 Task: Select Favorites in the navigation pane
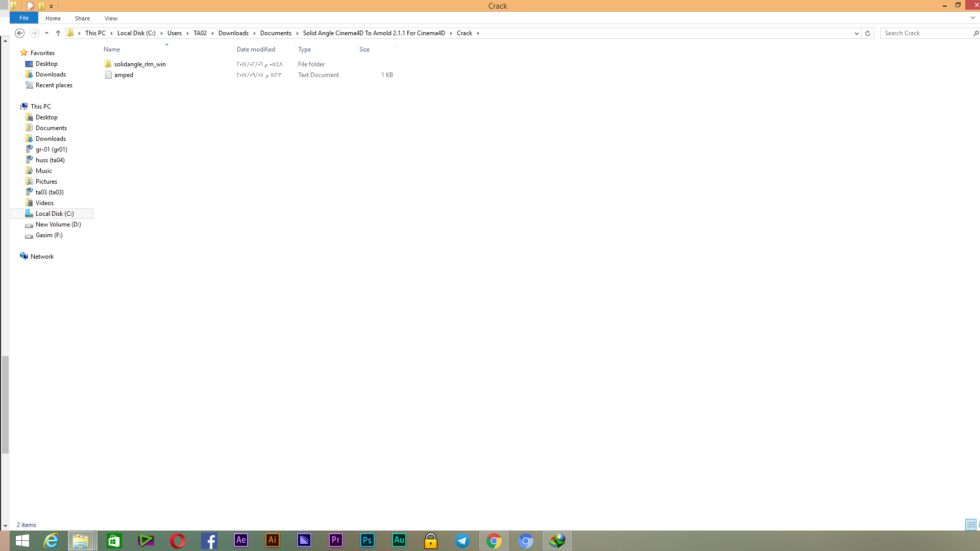(42, 53)
